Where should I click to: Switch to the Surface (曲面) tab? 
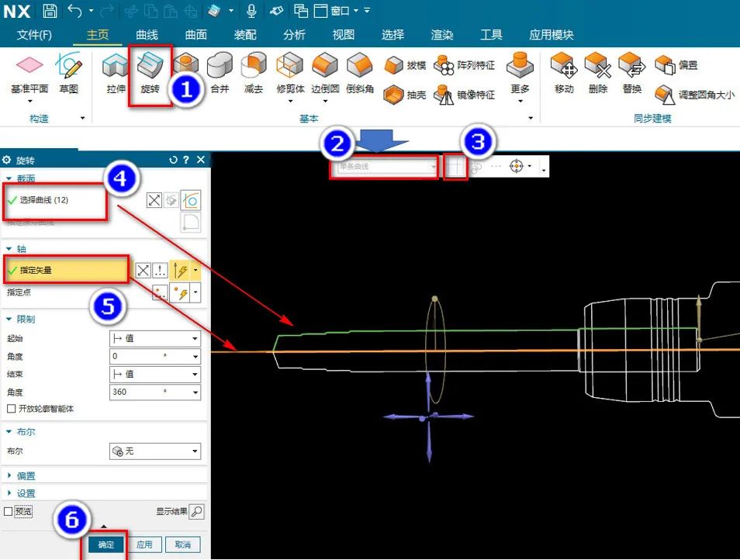click(195, 34)
